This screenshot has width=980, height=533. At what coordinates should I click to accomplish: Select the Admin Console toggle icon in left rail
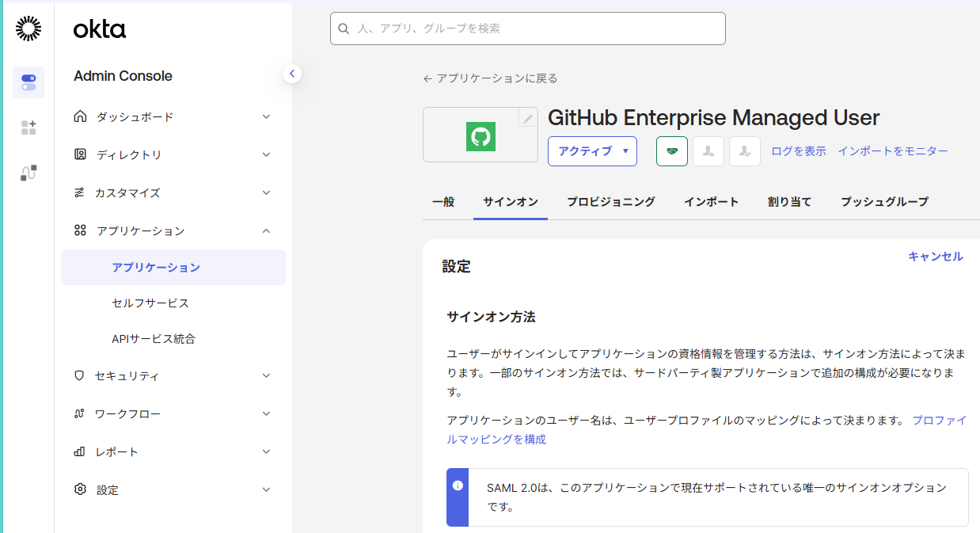click(x=28, y=82)
